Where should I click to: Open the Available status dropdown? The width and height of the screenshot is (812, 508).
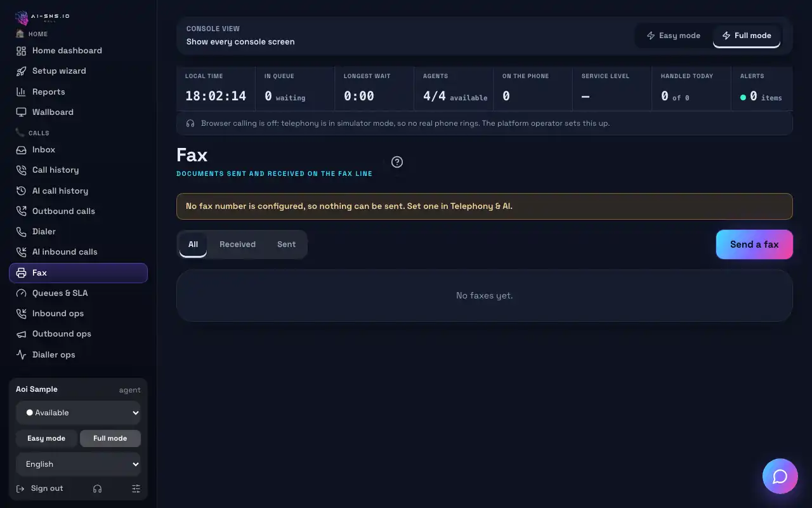tap(79, 413)
